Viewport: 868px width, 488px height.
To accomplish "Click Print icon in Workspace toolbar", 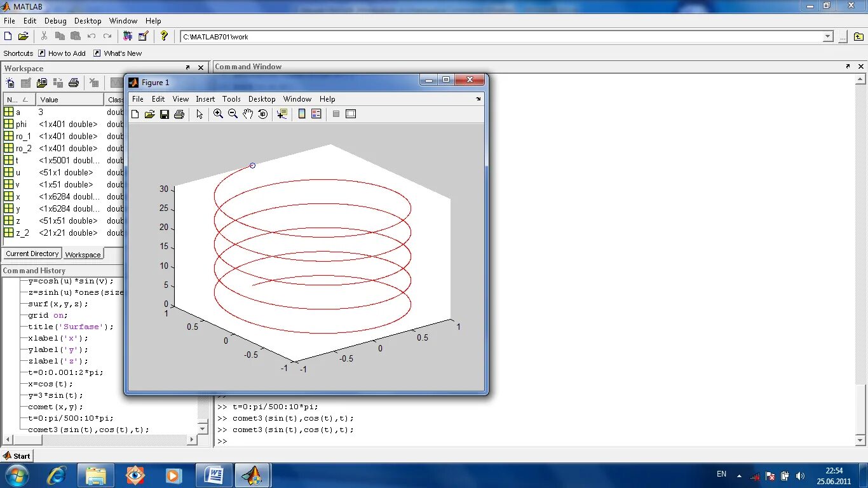I will coord(74,83).
